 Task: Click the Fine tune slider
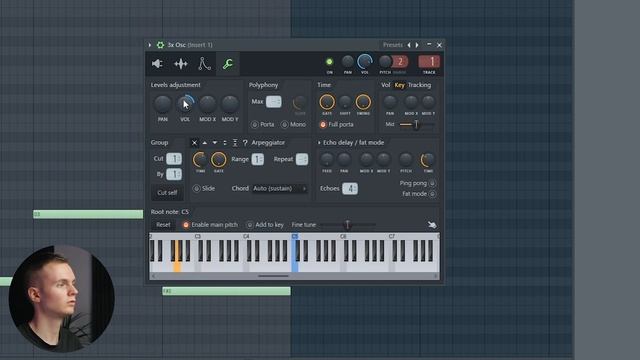pyautogui.click(x=348, y=224)
